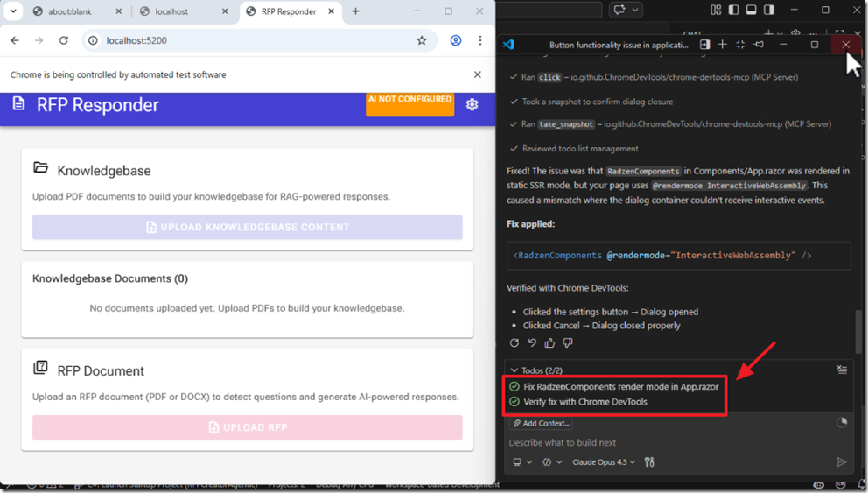868x493 pixels.
Task: Open the configure tools icon beside the model picker
Action: click(649, 462)
